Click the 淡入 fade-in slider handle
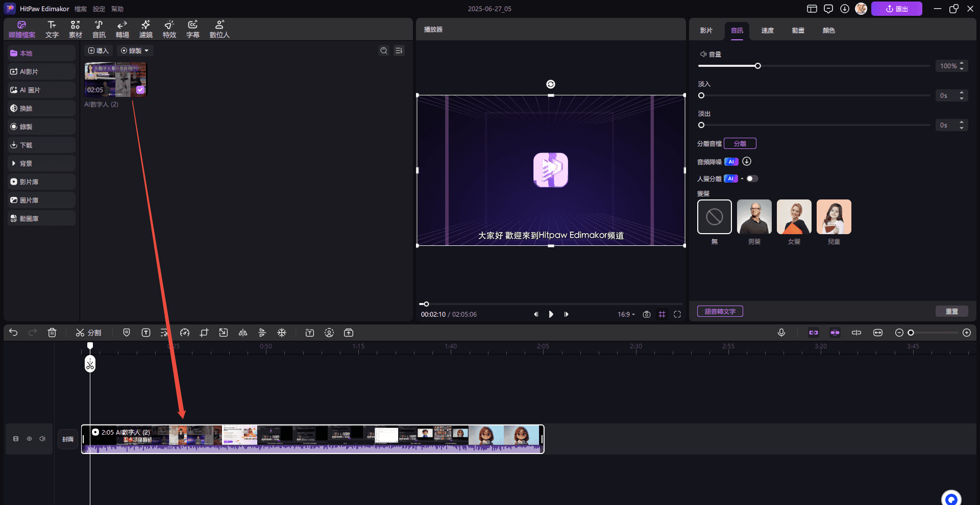The height and width of the screenshot is (505, 980). (701, 95)
